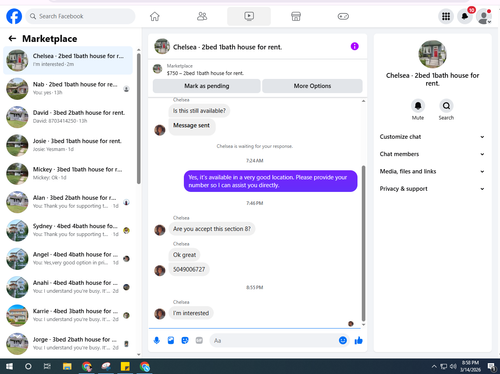Viewport: 500px width, 374px height.
Task: Mute conversation using bell icon
Action: (418, 106)
